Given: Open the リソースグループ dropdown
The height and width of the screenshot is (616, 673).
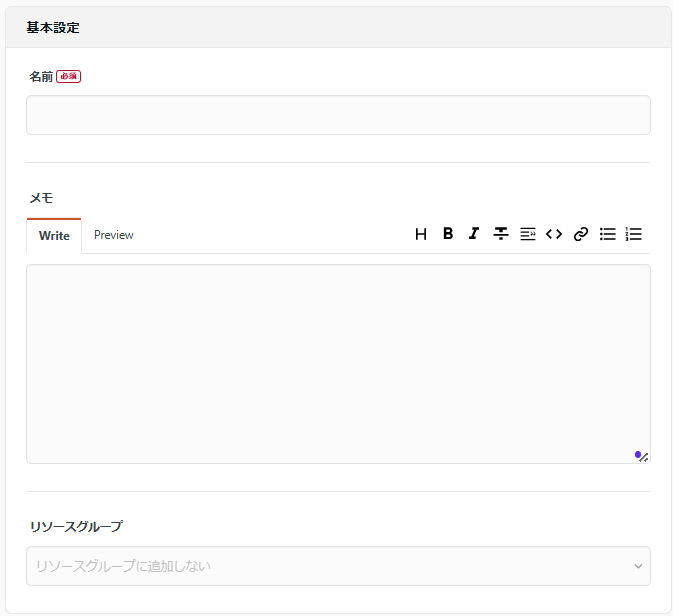Looking at the screenshot, I should click(338, 566).
